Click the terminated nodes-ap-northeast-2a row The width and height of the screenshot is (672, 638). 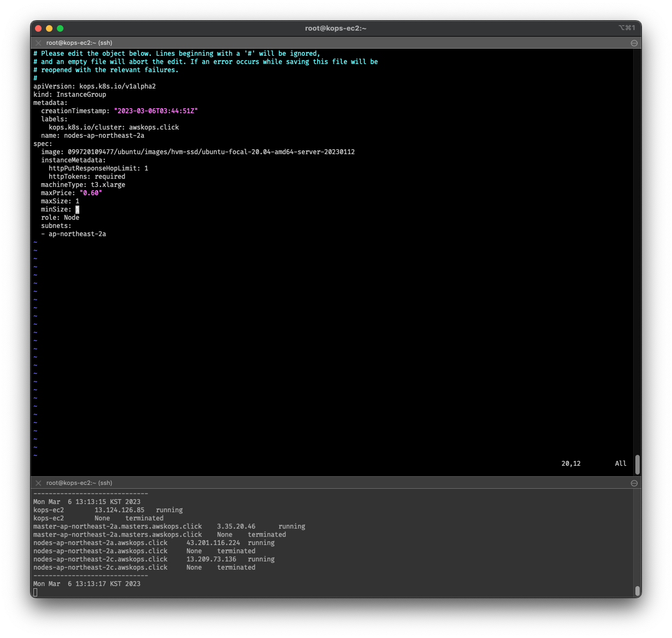tap(144, 551)
